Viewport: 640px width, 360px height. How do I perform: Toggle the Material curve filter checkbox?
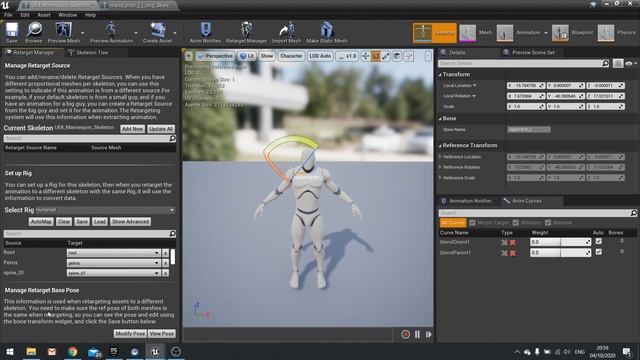point(548,223)
